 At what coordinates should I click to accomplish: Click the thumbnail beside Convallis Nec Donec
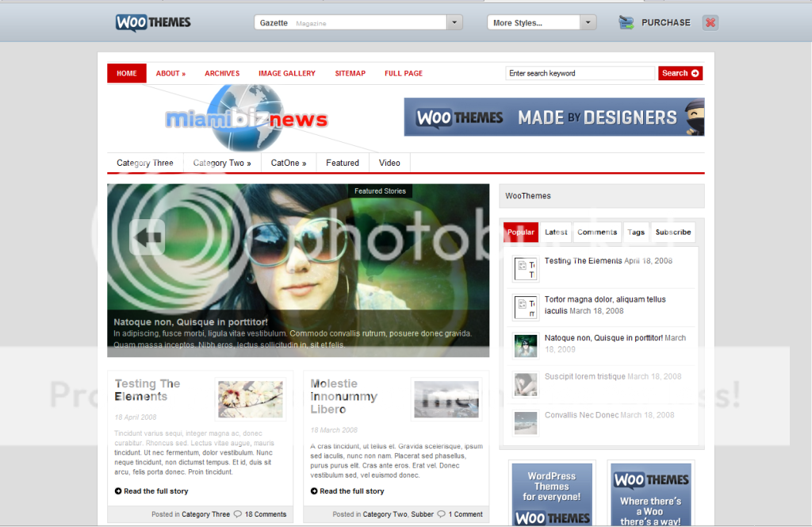point(526,422)
